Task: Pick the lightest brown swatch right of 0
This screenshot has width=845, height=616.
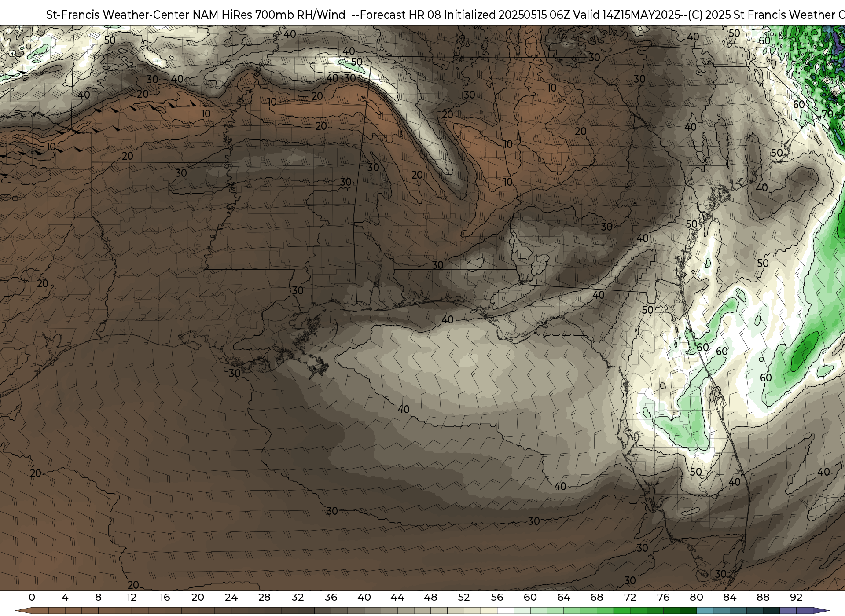Action: click(x=40, y=611)
